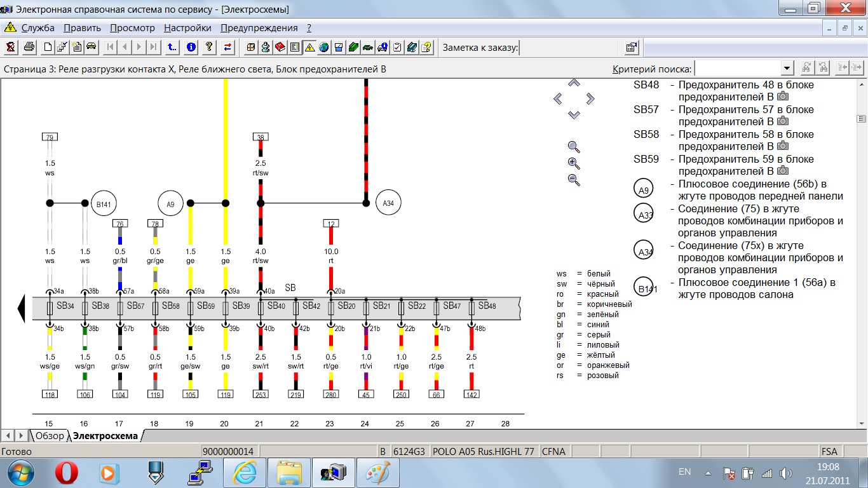Expand the language indicator EN in the tray
The height and width of the screenshot is (488, 868).
(684, 472)
